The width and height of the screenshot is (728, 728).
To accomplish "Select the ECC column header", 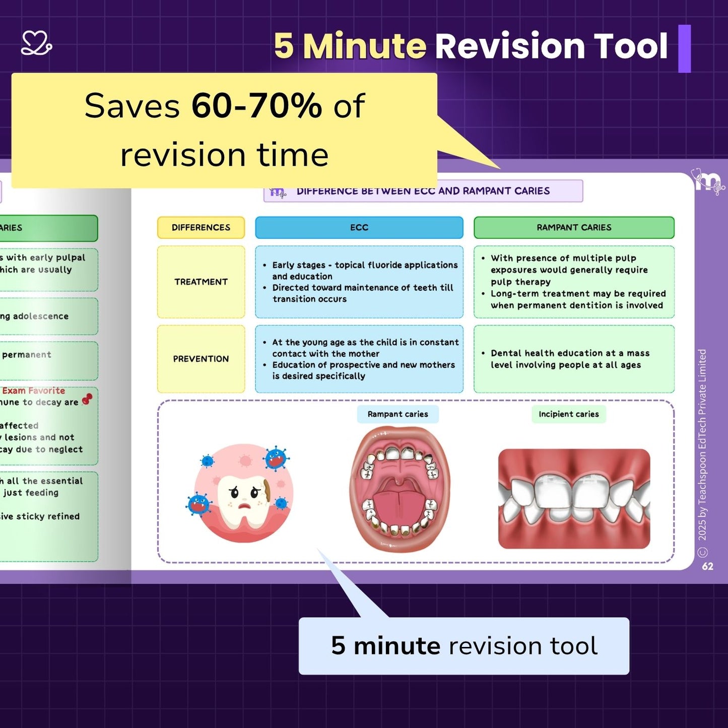I will pos(359,228).
